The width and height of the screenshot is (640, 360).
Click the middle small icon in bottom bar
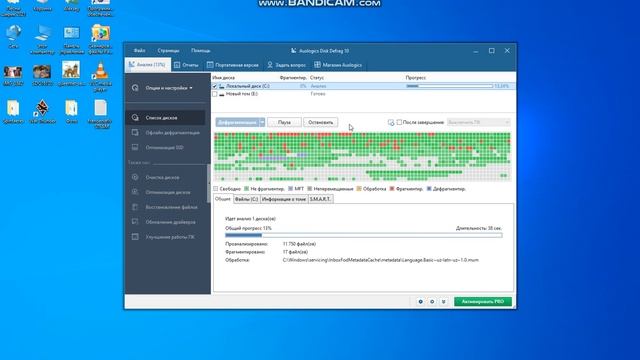click(x=432, y=302)
